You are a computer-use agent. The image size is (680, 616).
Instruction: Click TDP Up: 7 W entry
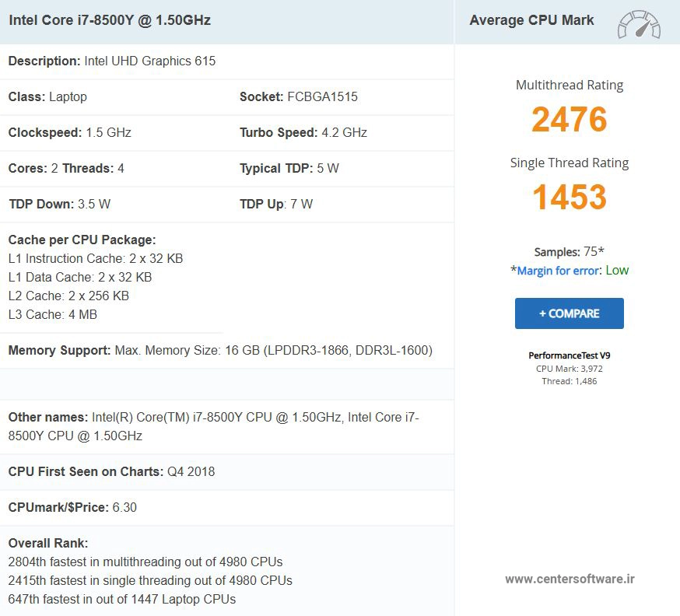[x=276, y=205]
